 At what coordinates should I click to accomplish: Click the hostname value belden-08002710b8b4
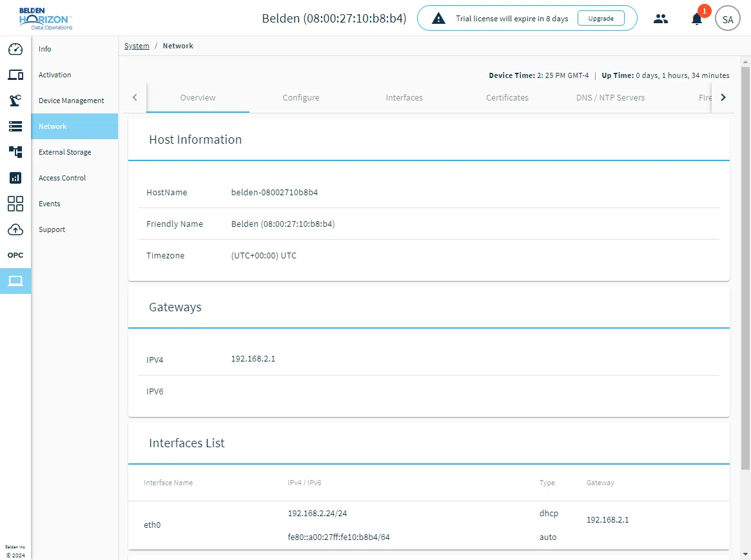click(275, 193)
